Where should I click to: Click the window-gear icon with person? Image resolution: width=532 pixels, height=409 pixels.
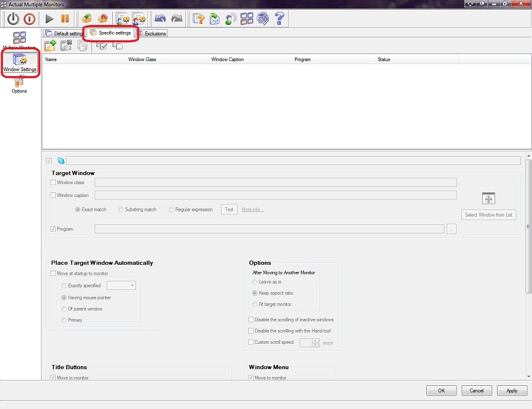click(x=139, y=18)
